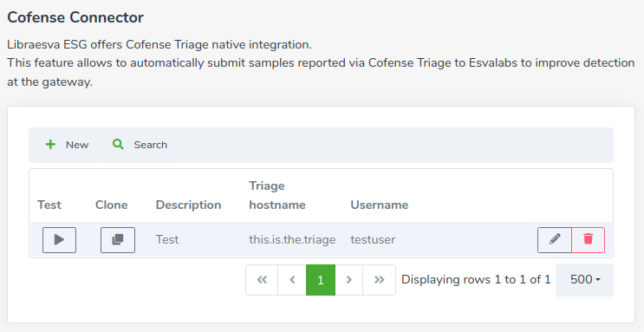Clone the Test connector row
Screen dimensions: 644x332
coord(118,240)
